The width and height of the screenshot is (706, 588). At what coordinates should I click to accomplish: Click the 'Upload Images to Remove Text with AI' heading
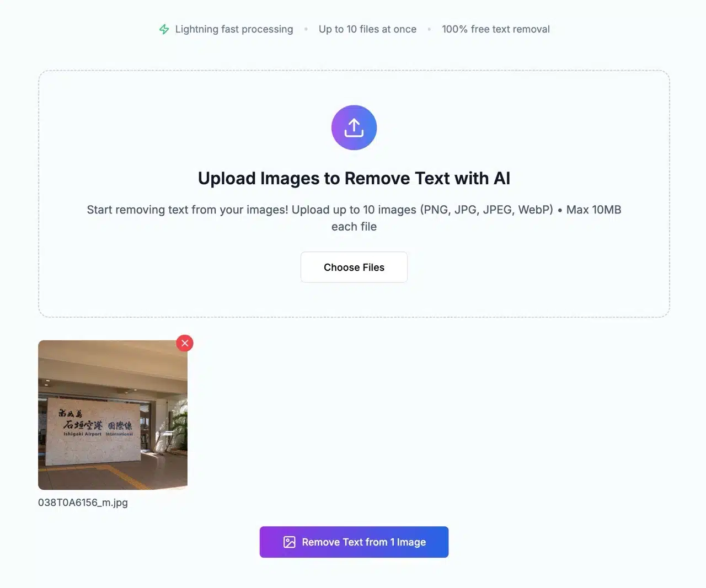354,178
